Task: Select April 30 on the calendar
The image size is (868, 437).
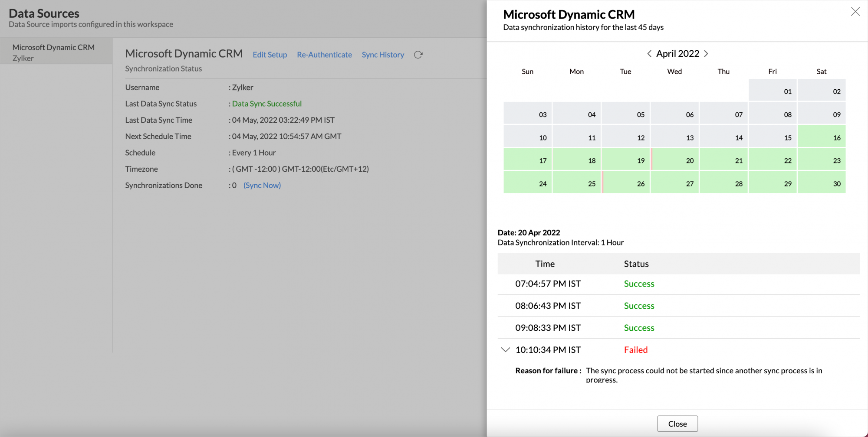Action: (822, 182)
